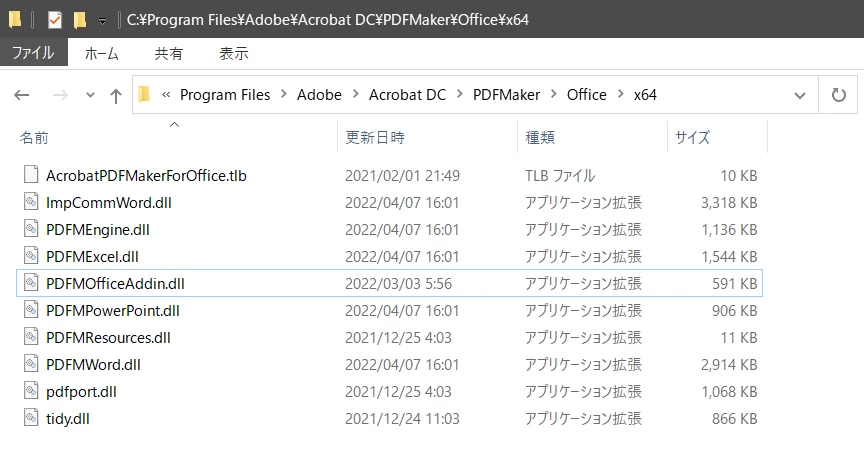Click the PDFMWord.dll file icon

pos(31,364)
